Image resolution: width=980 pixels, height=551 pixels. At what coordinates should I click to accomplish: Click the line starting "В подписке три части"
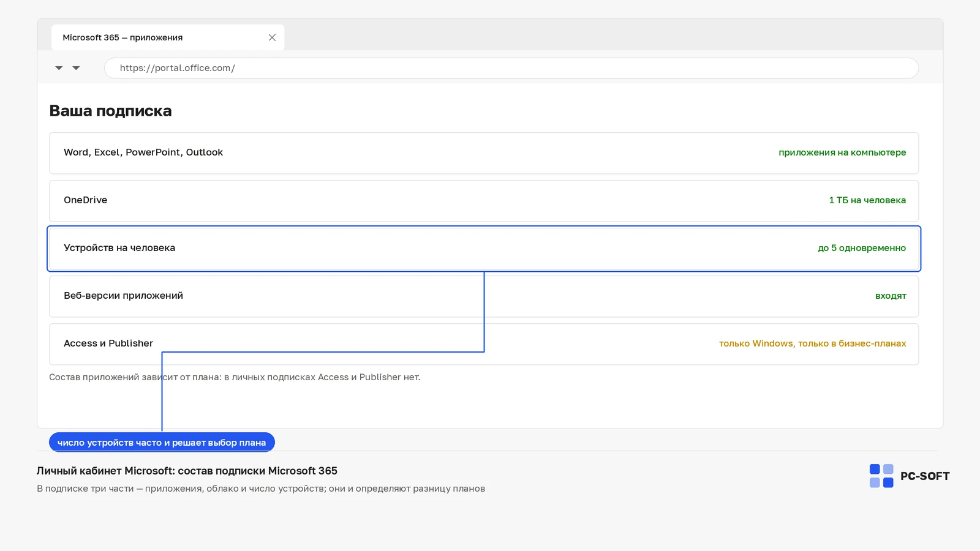[261, 489]
